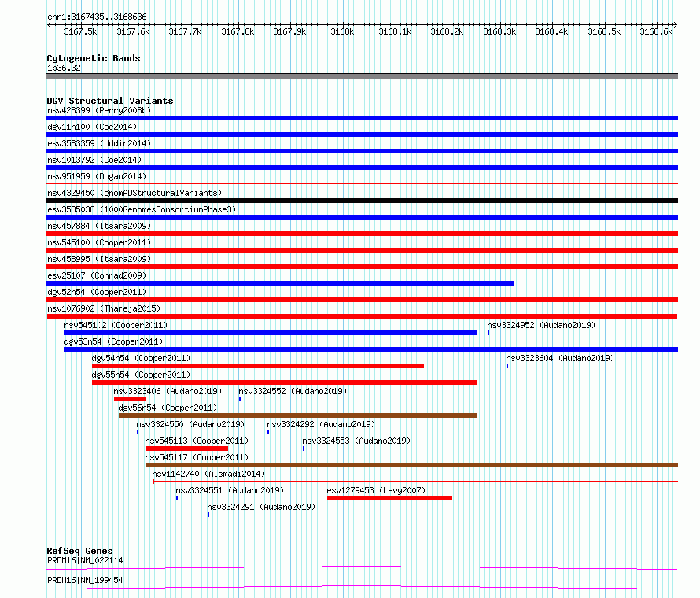Viewport: 700px width, 598px height.
Task: Click the 3168.6k ruler tick label
Action: (x=656, y=31)
